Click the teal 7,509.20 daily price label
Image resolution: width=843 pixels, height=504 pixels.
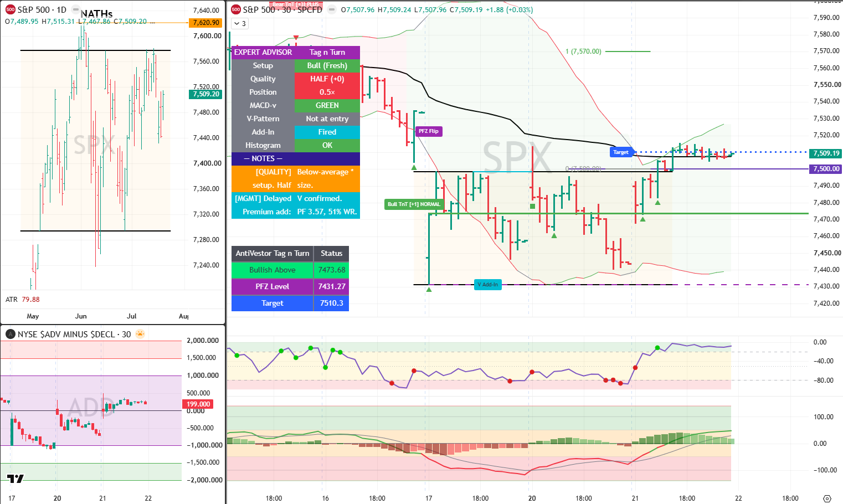(x=205, y=94)
